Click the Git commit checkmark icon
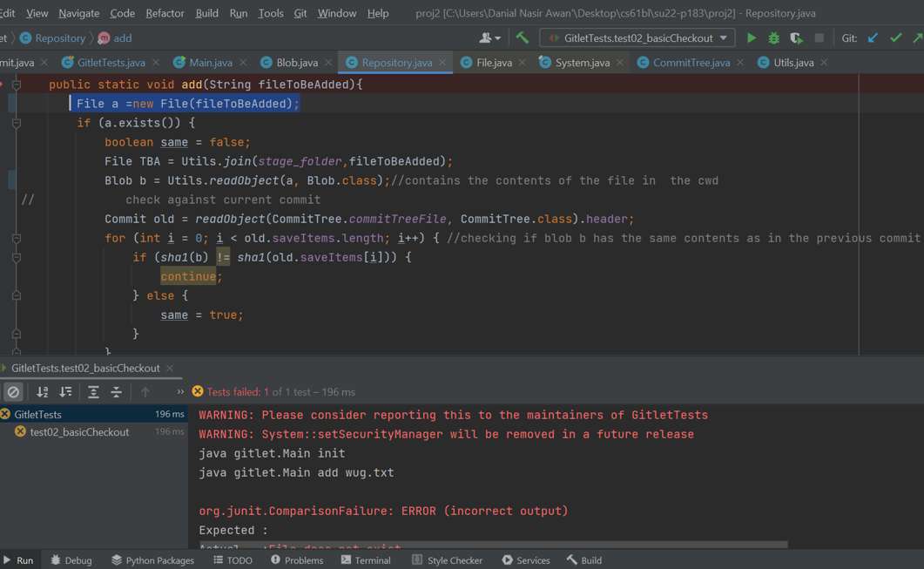Viewport: 924px width, 569px height. pyautogui.click(x=895, y=38)
